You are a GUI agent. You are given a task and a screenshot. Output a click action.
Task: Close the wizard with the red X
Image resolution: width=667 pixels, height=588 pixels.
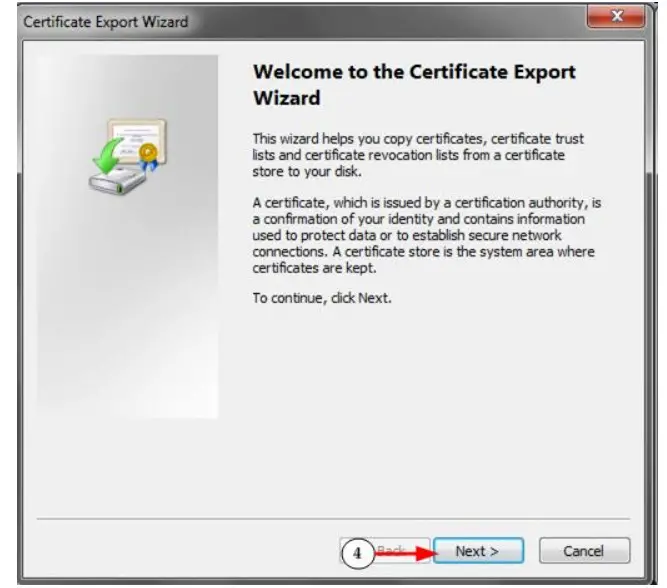tap(616, 16)
